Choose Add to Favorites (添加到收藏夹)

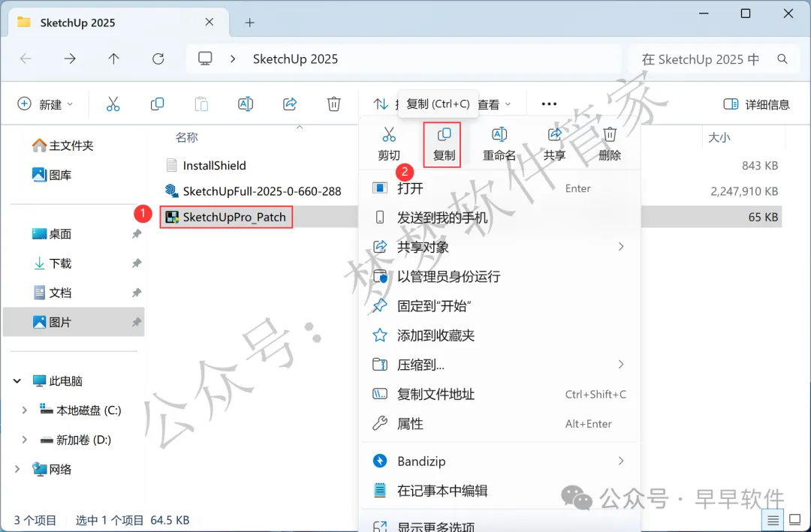click(x=499, y=335)
